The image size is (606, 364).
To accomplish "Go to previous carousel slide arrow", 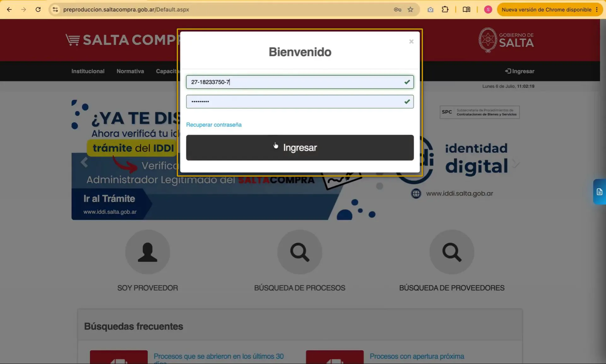I will point(84,162).
